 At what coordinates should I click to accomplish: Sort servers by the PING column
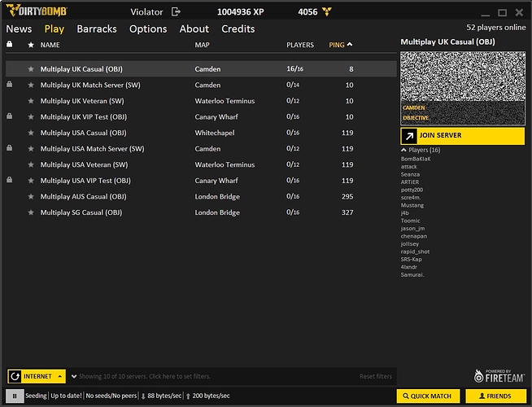tap(337, 45)
